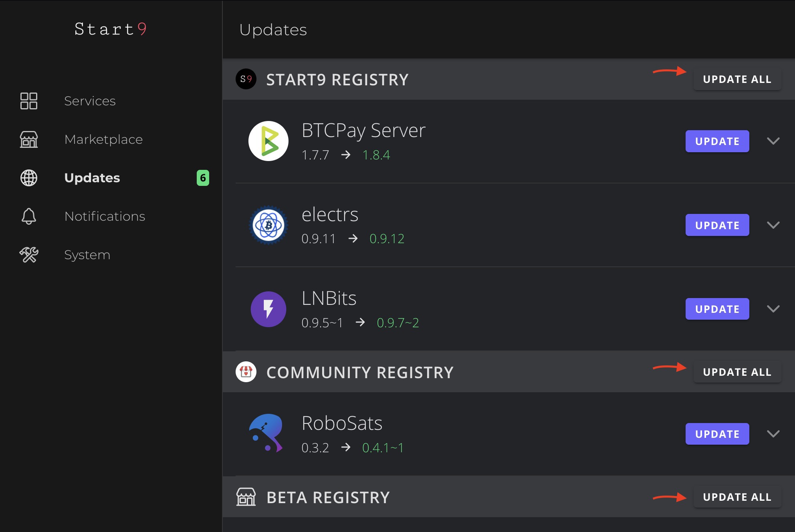Expand BTCPay Server update details chevron

point(773,141)
